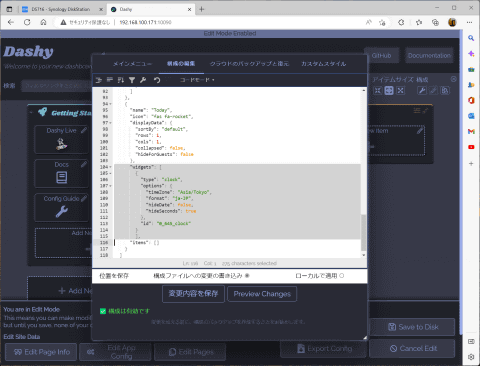
Task: Format JSON icon in editor toolbar
Action: click(99, 80)
